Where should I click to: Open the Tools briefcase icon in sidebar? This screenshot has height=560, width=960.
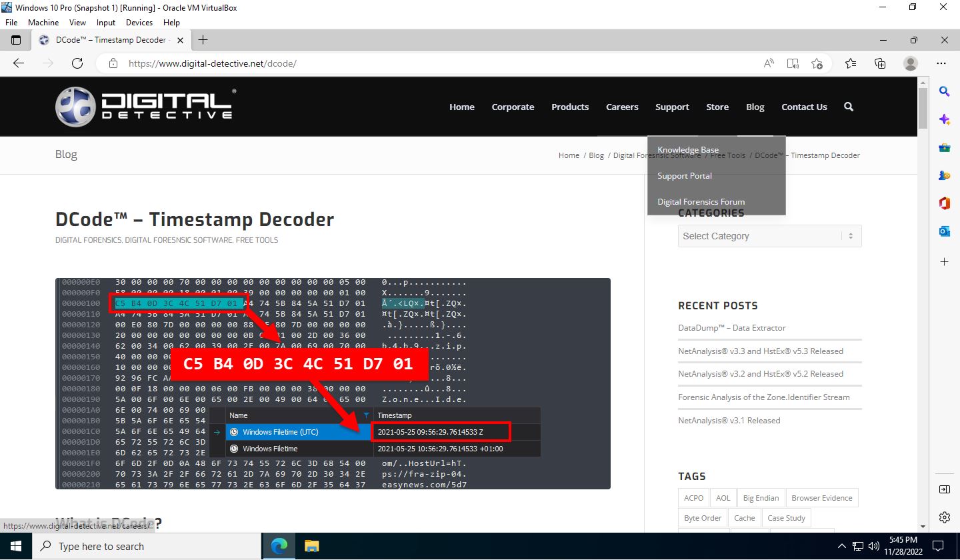click(944, 148)
